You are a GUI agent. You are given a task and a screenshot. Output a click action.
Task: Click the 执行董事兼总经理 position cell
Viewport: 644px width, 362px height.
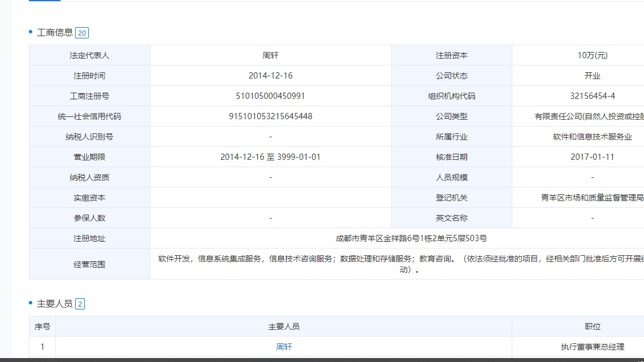[x=592, y=347]
